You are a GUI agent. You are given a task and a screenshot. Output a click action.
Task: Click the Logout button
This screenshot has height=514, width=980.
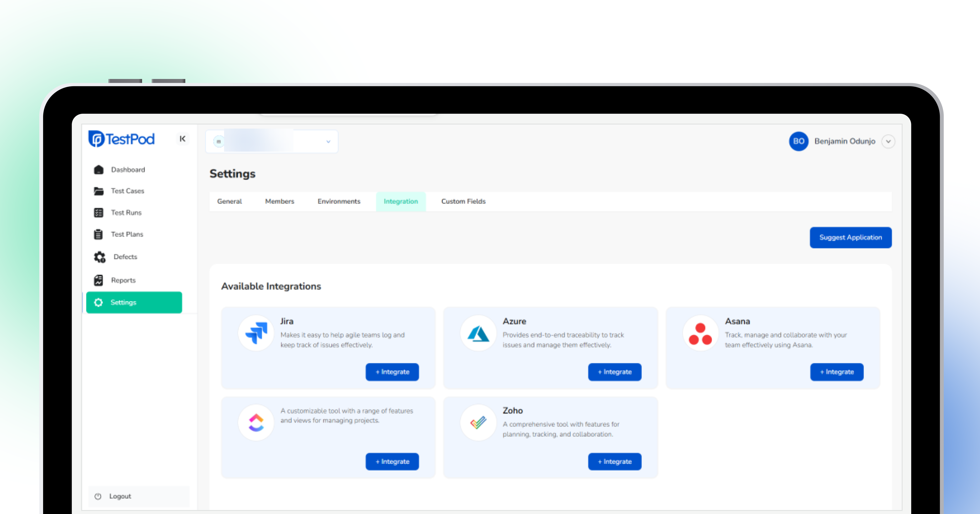click(139, 496)
